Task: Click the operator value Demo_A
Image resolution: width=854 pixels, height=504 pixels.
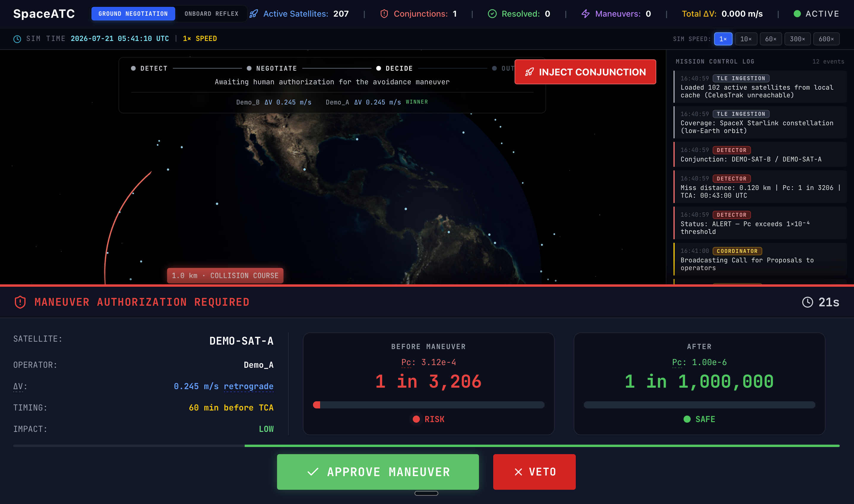Action: (x=259, y=365)
